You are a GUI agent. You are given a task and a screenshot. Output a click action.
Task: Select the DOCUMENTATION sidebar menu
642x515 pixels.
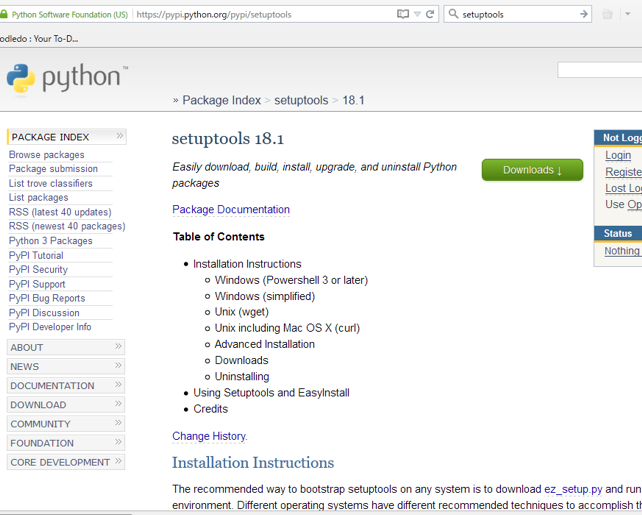(66, 386)
